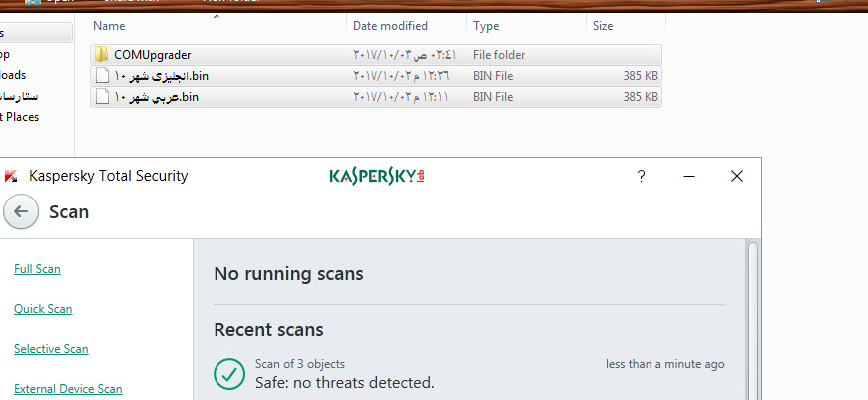The width and height of the screenshot is (868, 400).
Task: Click the Kaspersky back arrow button
Action: pyautogui.click(x=21, y=211)
